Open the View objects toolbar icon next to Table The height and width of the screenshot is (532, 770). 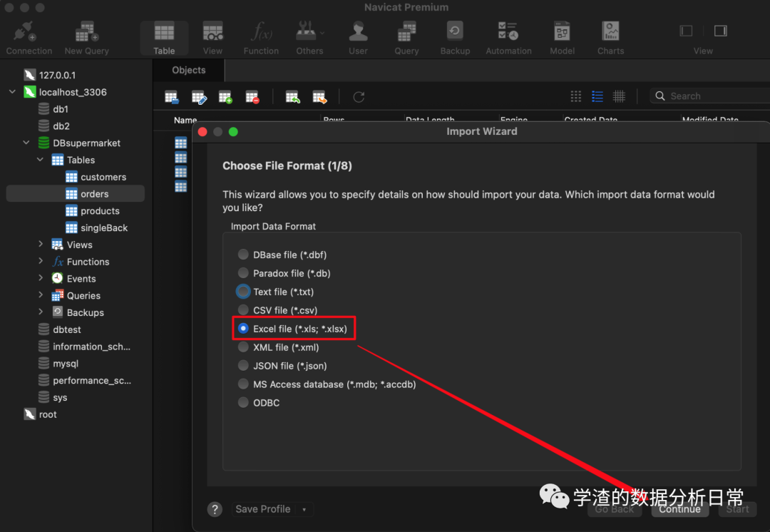tap(212, 38)
